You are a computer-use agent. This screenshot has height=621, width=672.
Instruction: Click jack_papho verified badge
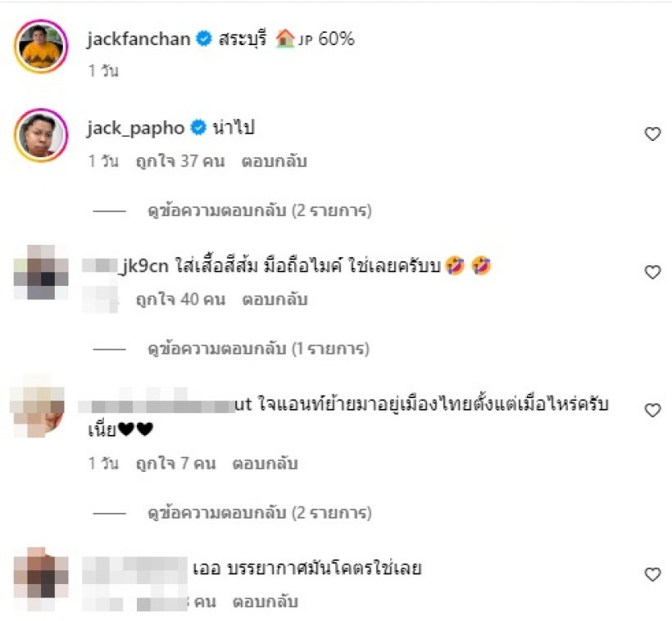tap(198, 128)
